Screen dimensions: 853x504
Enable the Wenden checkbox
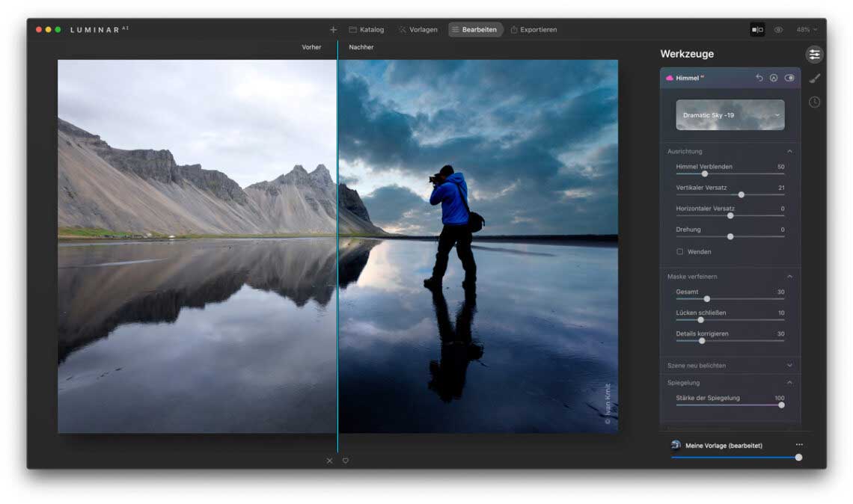[x=679, y=252]
